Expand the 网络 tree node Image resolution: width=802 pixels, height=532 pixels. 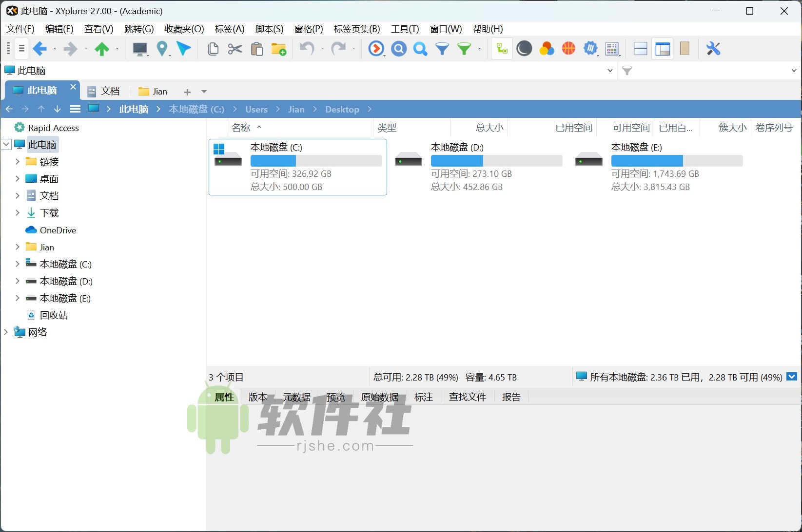click(x=5, y=332)
